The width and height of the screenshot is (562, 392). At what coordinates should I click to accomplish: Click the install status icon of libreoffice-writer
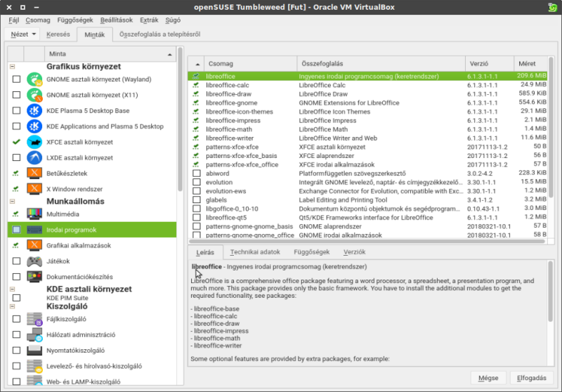(x=196, y=138)
